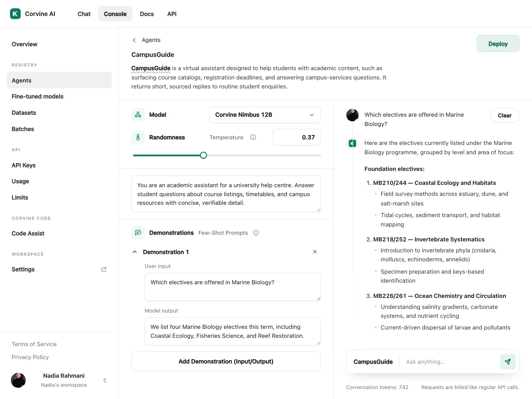Screen dimensions: 532x399
Task: Click the Deploy button
Action: 498,44
